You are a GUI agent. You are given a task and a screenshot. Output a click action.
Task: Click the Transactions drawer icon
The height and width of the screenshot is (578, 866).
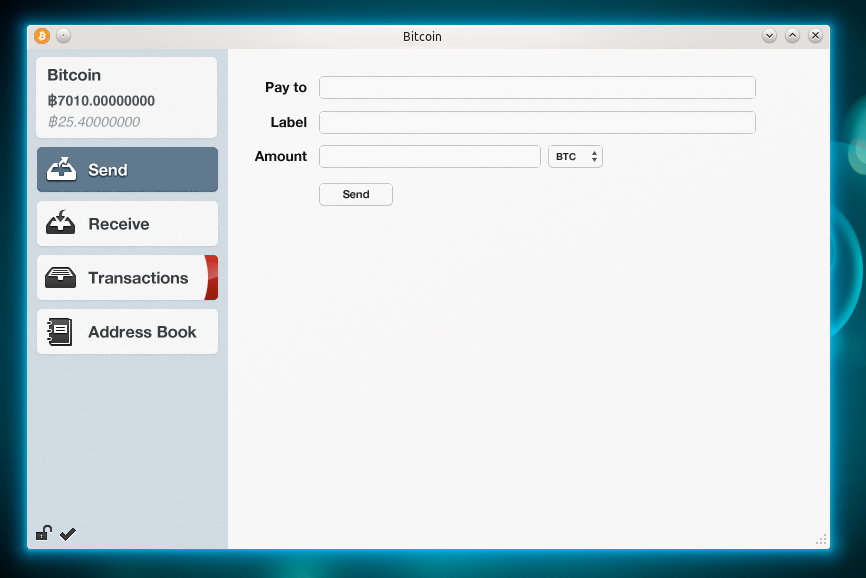tap(60, 278)
